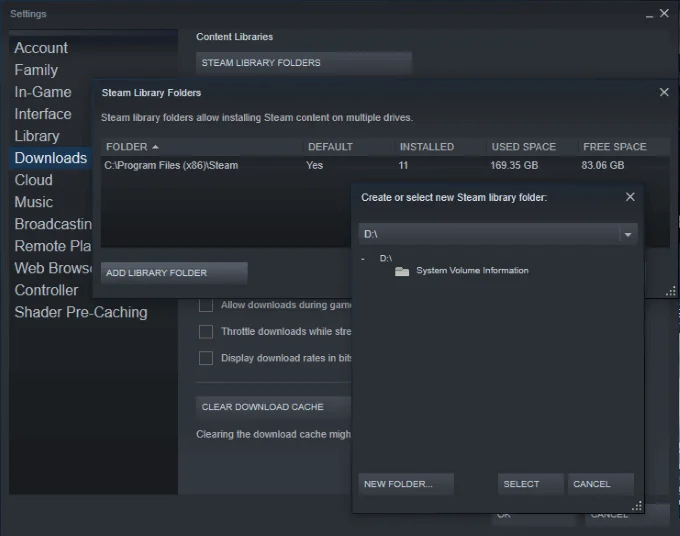Minimize the Settings window

pyautogui.click(x=649, y=16)
